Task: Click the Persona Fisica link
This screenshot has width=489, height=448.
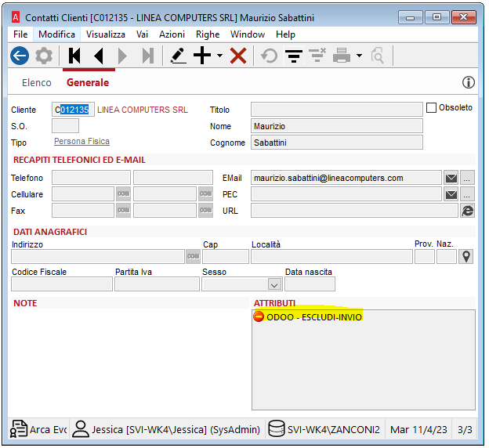Action: 81,142
